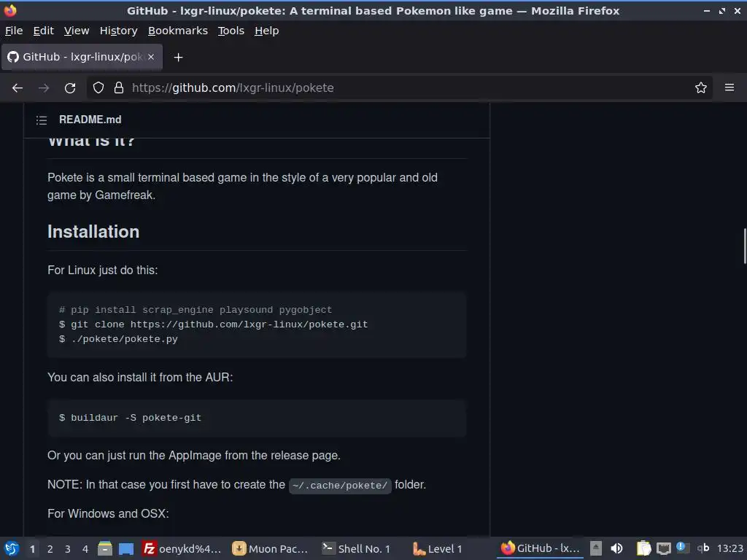The width and height of the screenshot is (747, 560).
Task: Click the show desktop taskbar icon
Action: [125, 548]
